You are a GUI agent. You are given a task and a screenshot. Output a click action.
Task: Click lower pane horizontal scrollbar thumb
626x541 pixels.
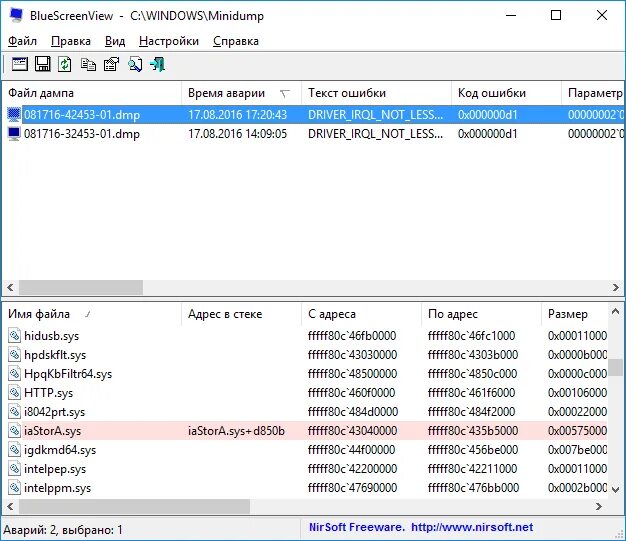135,506
